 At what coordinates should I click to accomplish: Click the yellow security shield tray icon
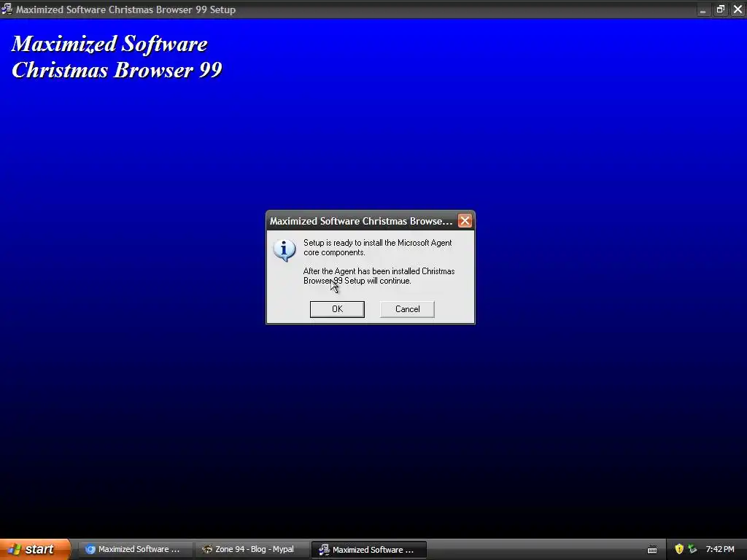[679, 549]
